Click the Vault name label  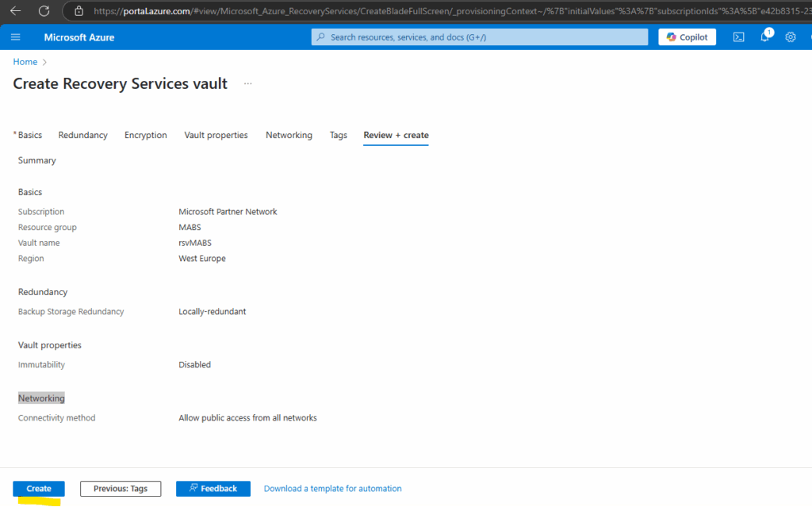[39, 243]
